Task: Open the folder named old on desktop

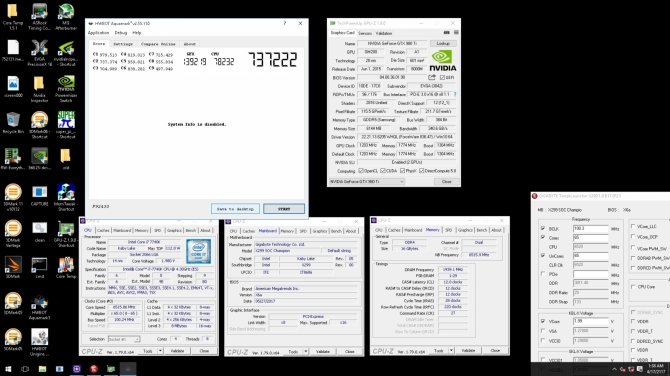Action: click(65, 159)
